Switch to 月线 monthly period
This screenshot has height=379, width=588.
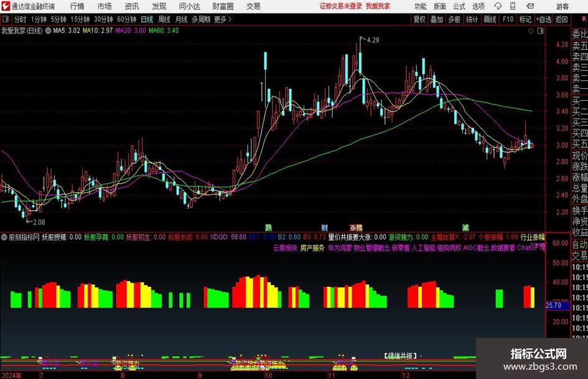pos(182,19)
